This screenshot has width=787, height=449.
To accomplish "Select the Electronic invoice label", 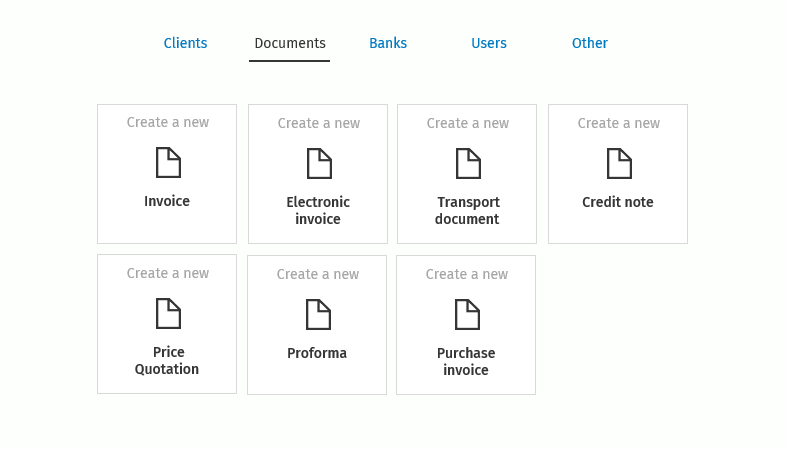I will [318, 211].
